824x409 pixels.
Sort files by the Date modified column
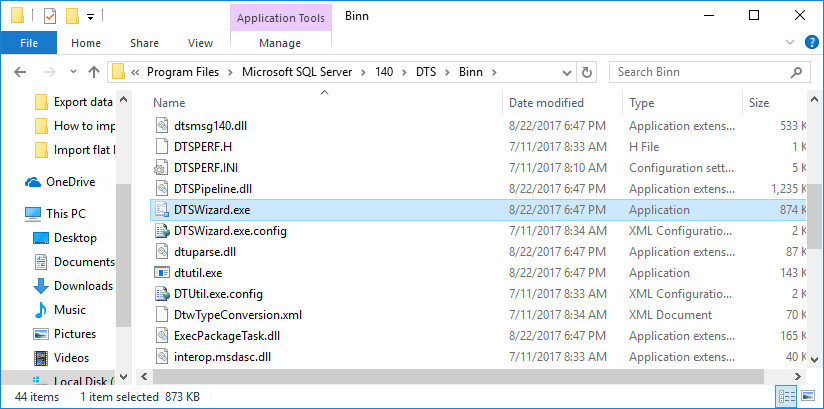(x=546, y=102)
